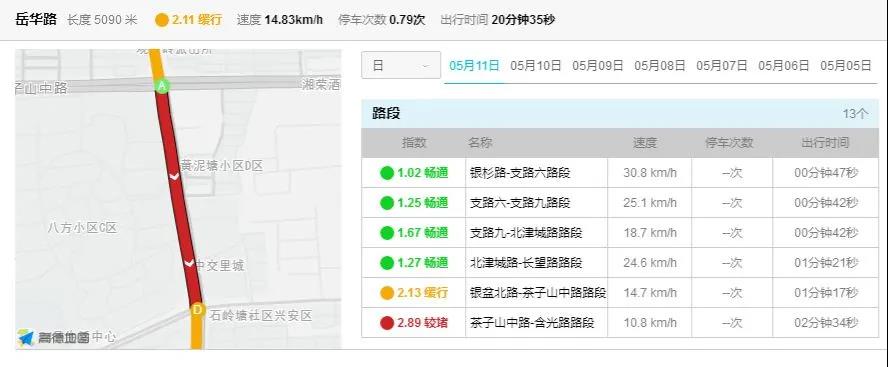Screen dimensions: 888x367
Task: Click the 2.13 缓行 index value
Action: (x=422, y=293)
